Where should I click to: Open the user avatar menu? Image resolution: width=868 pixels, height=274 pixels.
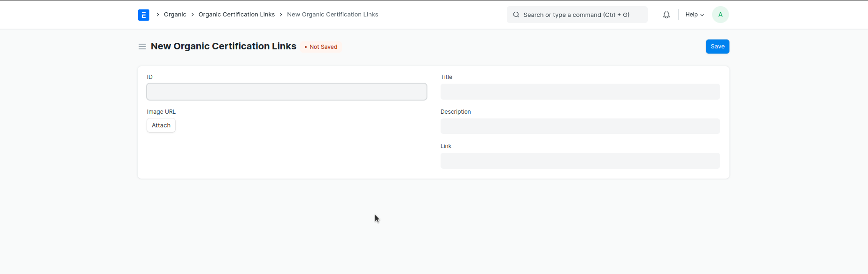[x=720, y=15]
